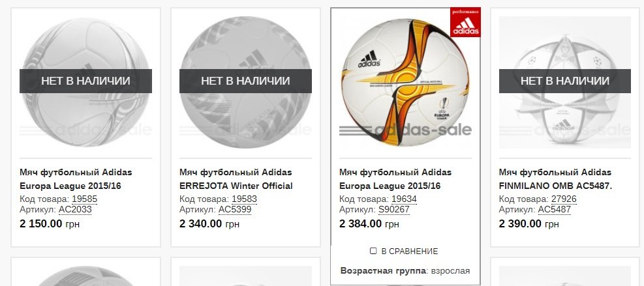Open Europa League 2015/16 title priced 2 150.00
This screenshot has height=286, width=644.
coord(76,179)
